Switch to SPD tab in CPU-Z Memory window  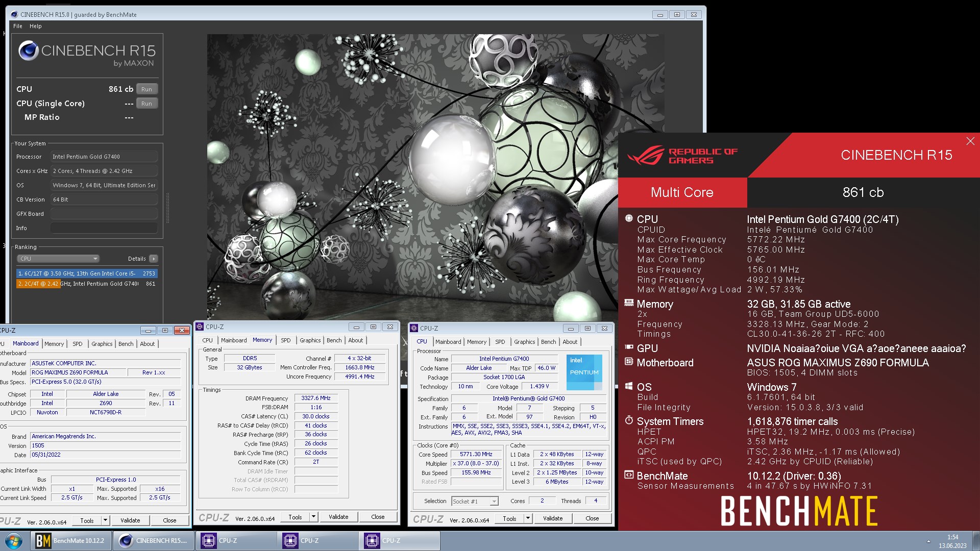tap(286, 340)
